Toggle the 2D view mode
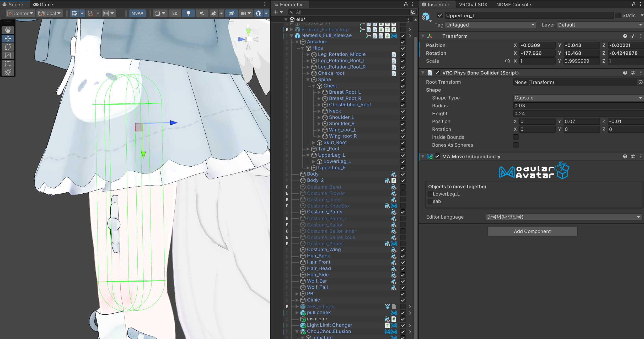This screenshot has height=339, width=644. [175, 13]
